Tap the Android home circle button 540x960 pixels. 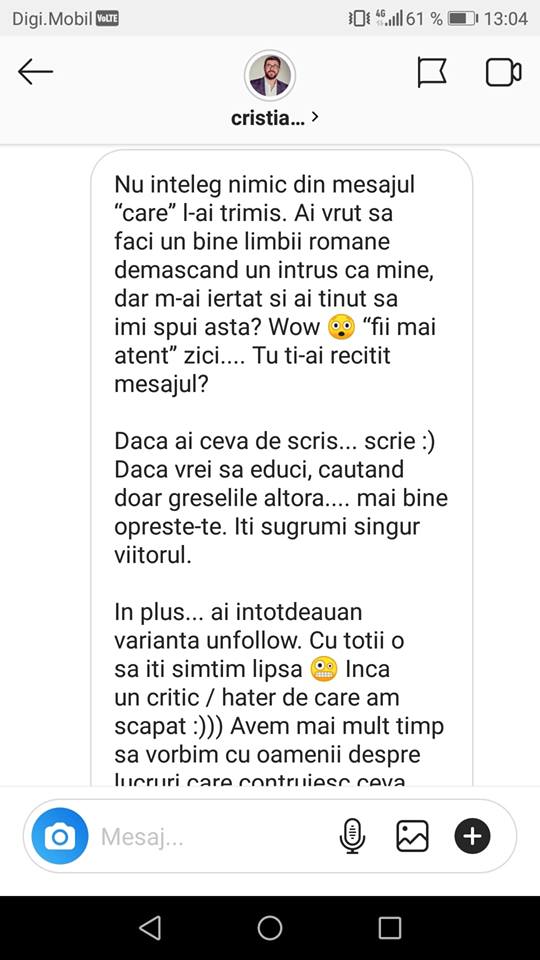point(270,928)
